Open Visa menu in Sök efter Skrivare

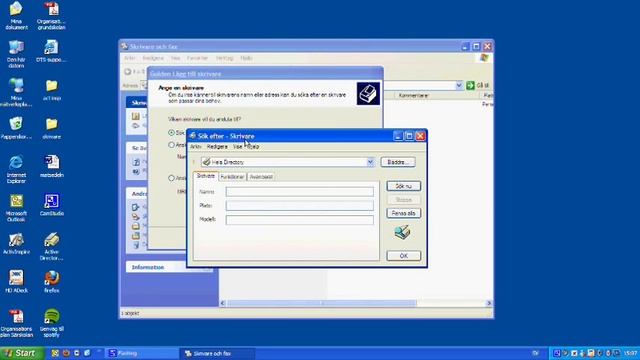pyautogui.click(x=238, y=147)
